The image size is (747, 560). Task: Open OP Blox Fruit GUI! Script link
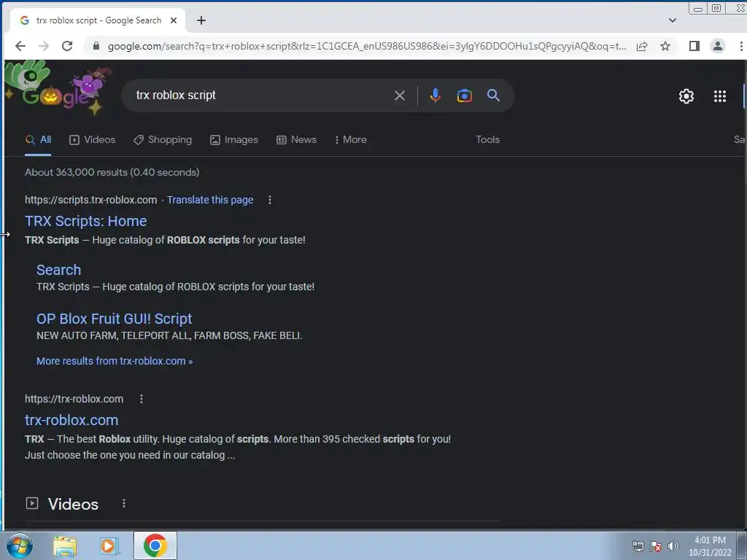coord(115,319)
